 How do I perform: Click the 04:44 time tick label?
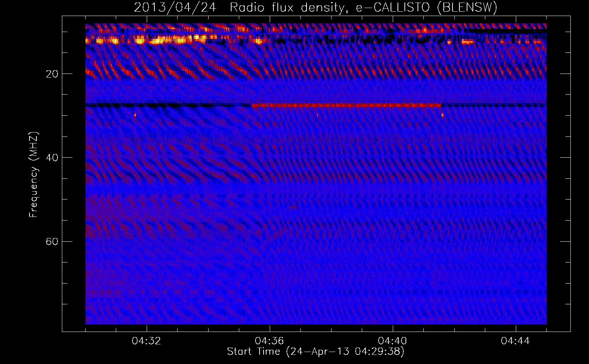516,341
